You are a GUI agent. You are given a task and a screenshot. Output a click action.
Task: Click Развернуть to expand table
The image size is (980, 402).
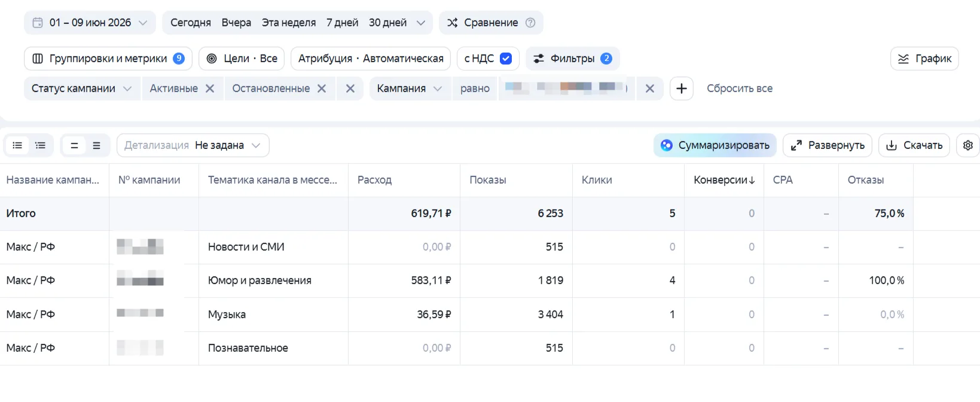(x=828, y=145)
